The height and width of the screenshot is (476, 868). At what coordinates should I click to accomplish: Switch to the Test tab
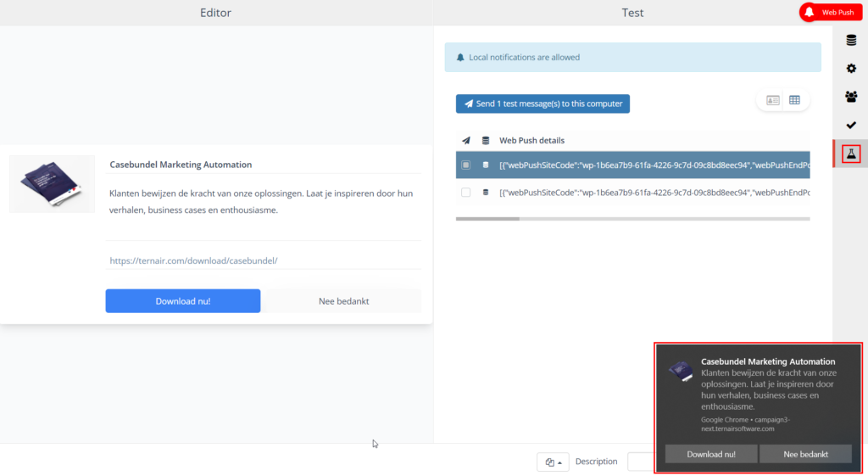tap(632, 13)
